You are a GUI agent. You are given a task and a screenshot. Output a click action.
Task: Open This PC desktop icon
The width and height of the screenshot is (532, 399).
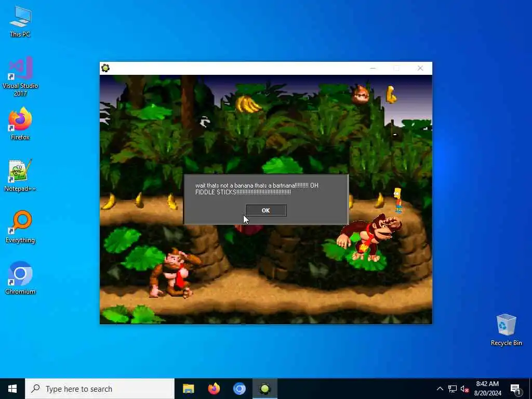20,21
